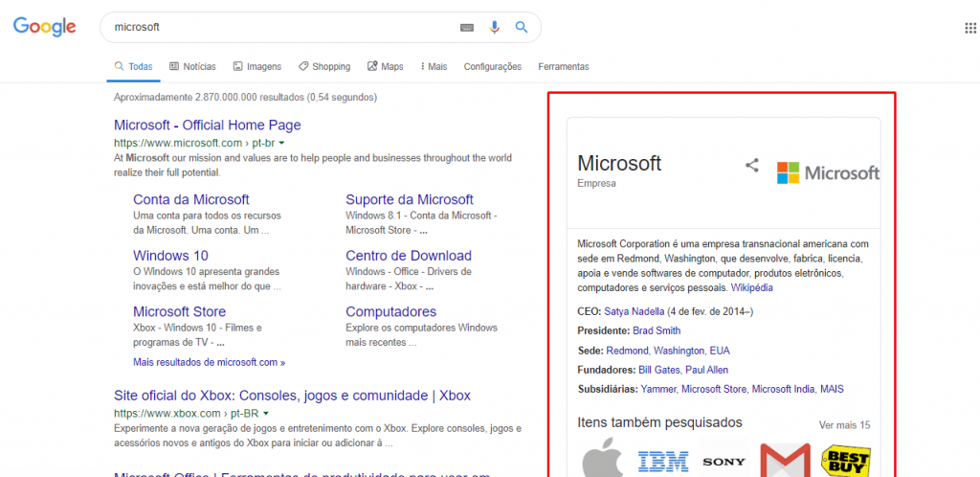Image resolution: width=980 pixels, height=477 pixels.
Task: Click the Satya Nadella CEO link
Action: pyautogui.click(x=635, y=311)
